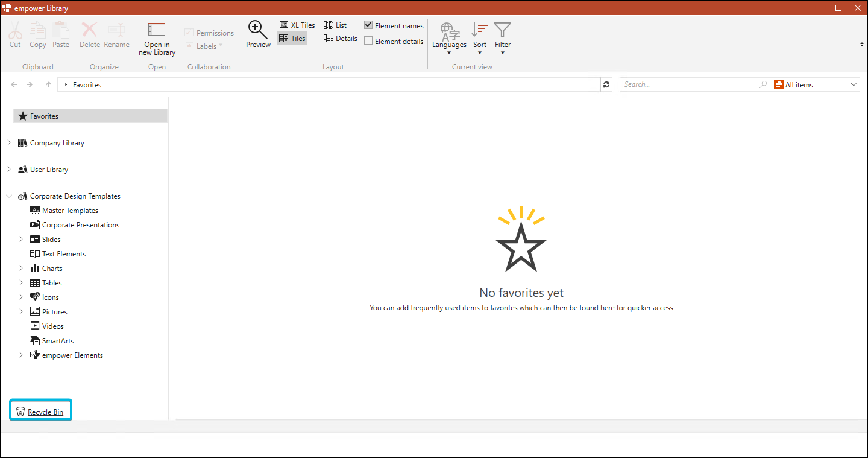Select SmartArts in the tree
868x458 pixels.
pos(58,341)
